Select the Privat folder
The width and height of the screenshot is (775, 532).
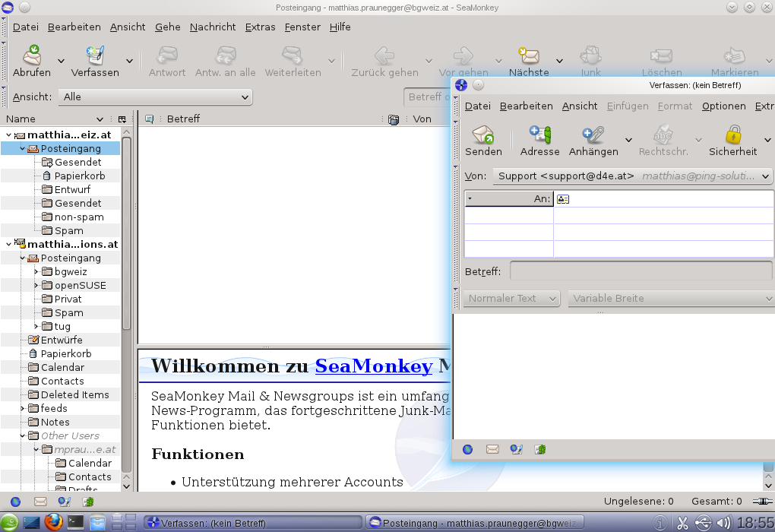point(68,299)
